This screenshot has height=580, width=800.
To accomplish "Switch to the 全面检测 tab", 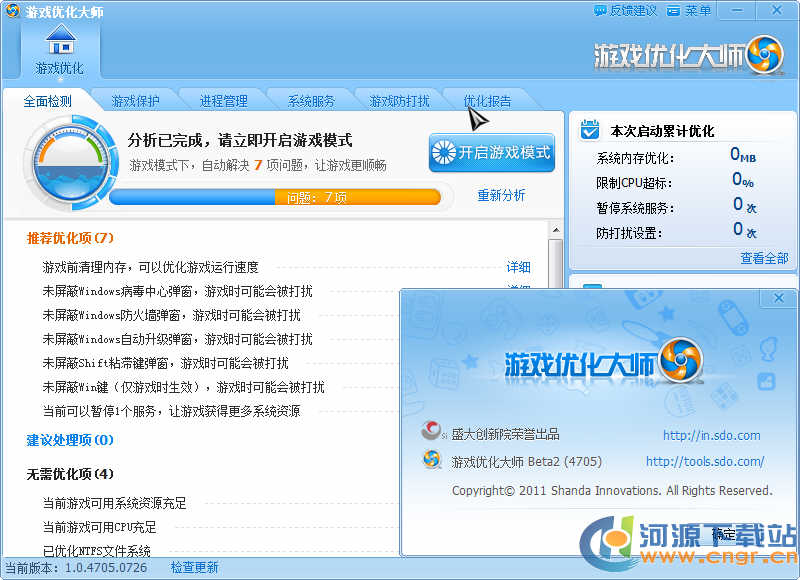I will coord(47,101).
